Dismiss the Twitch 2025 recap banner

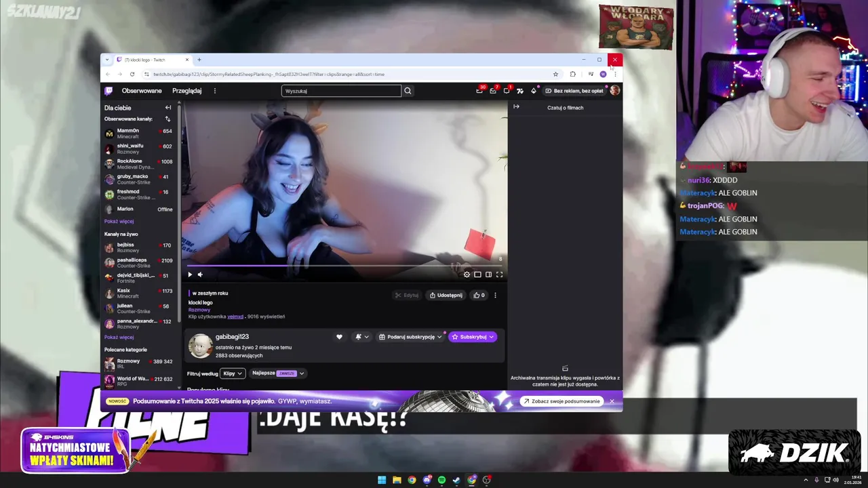point(612,401)
